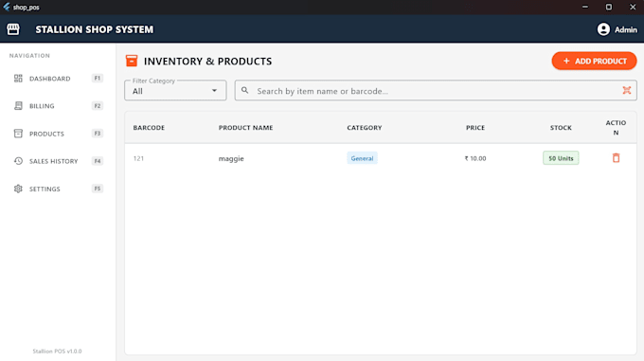Click the Billing receipt icon
Image resolution: width=644 pixels, height=361 pixels.
(x=18, y=106)
